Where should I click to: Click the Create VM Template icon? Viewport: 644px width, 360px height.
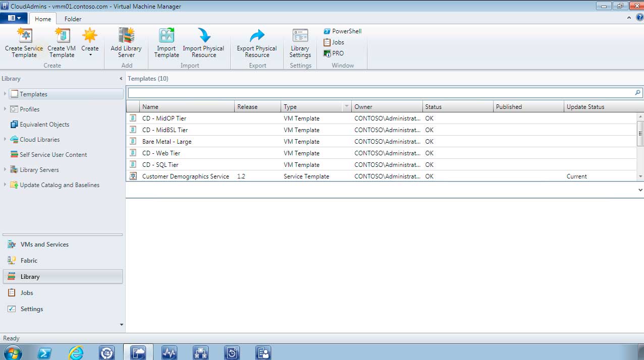pos(62,35)
